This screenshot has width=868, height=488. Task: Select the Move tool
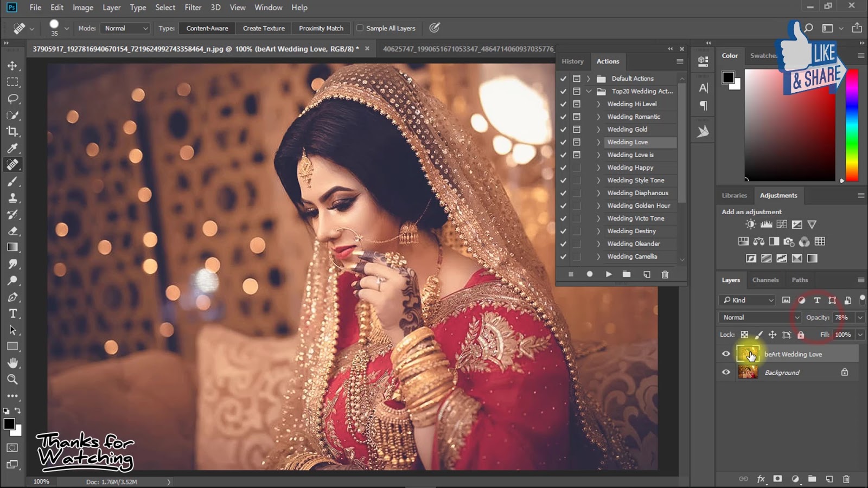click(x=12, y=66)
